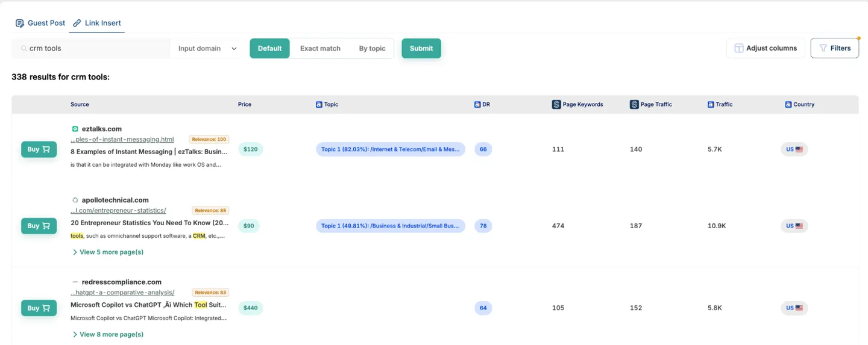
Task: Click the US country badge for apollotechnical.com
Action: [794, 226]
